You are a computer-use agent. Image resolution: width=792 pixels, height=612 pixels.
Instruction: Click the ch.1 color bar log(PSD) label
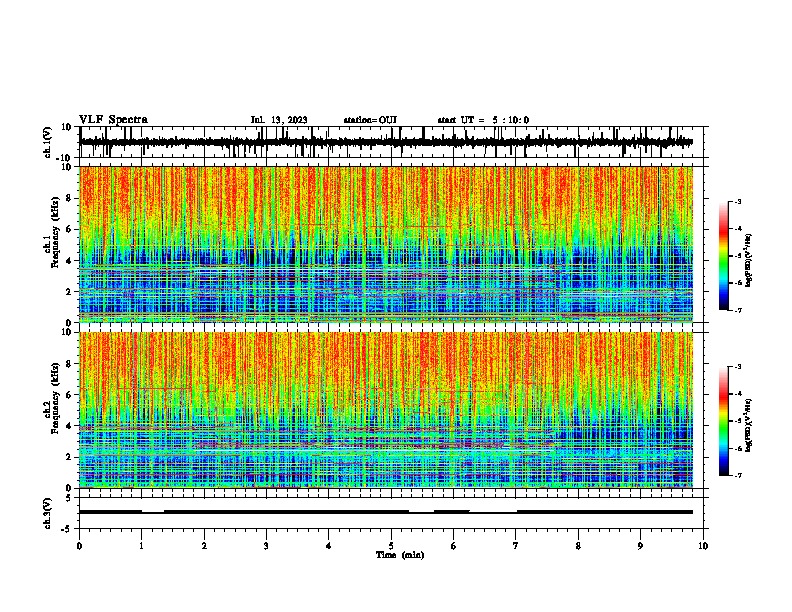(749, 261)
